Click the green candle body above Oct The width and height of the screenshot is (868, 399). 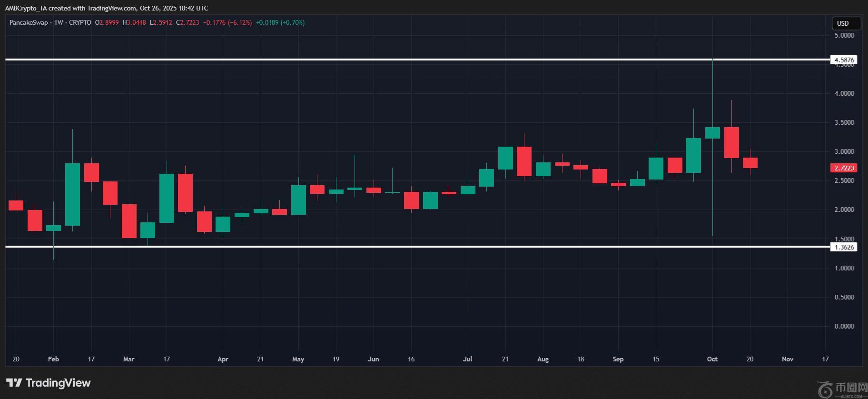point(712,133)
